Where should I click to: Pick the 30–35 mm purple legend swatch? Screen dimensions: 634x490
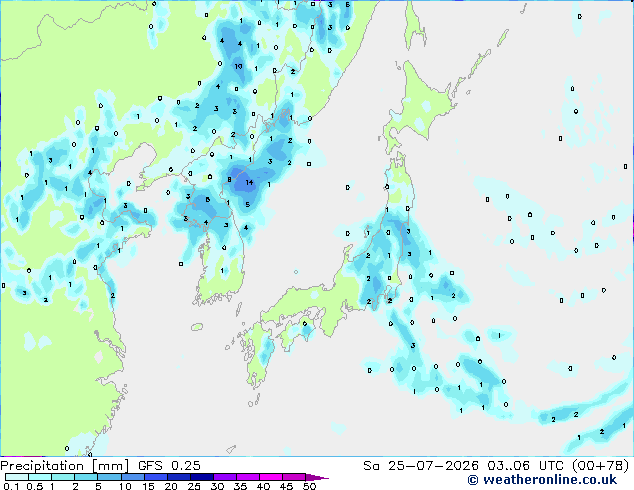[225, 477]
